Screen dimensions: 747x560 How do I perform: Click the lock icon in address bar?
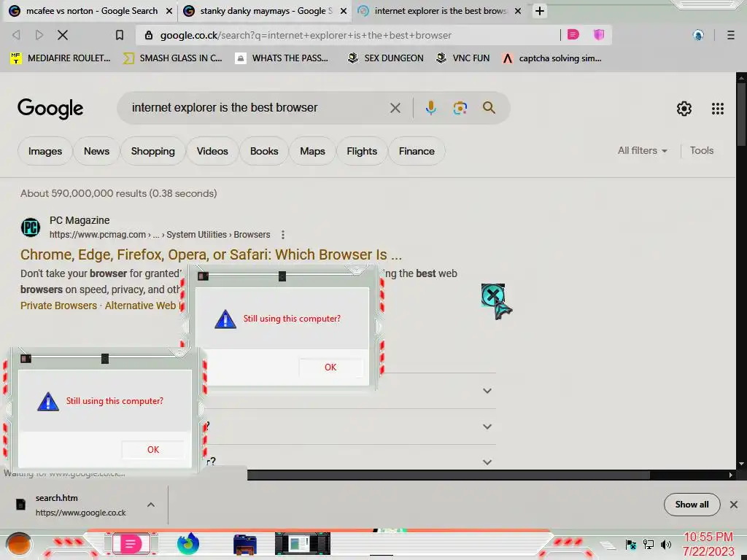149,35
